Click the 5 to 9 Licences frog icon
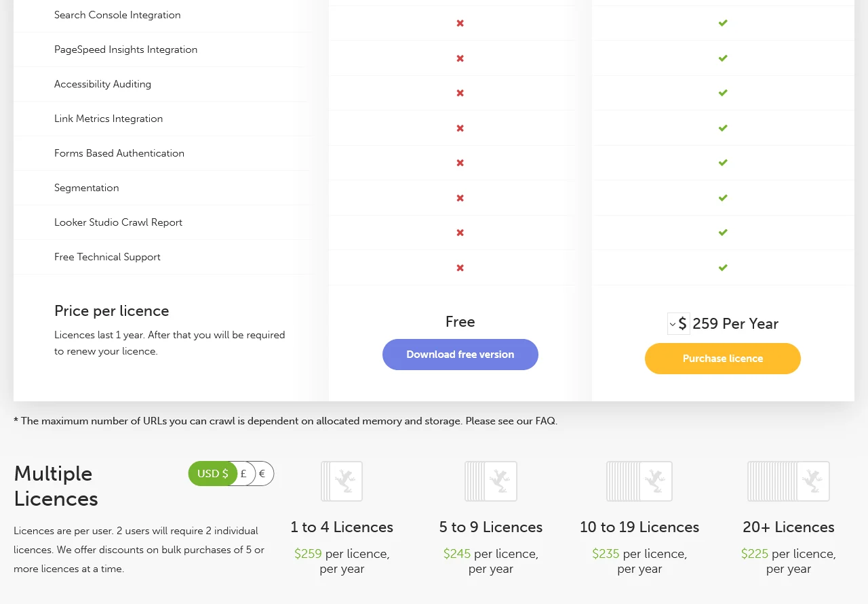Viewport: 868px width, 604px height. [491, 481]
